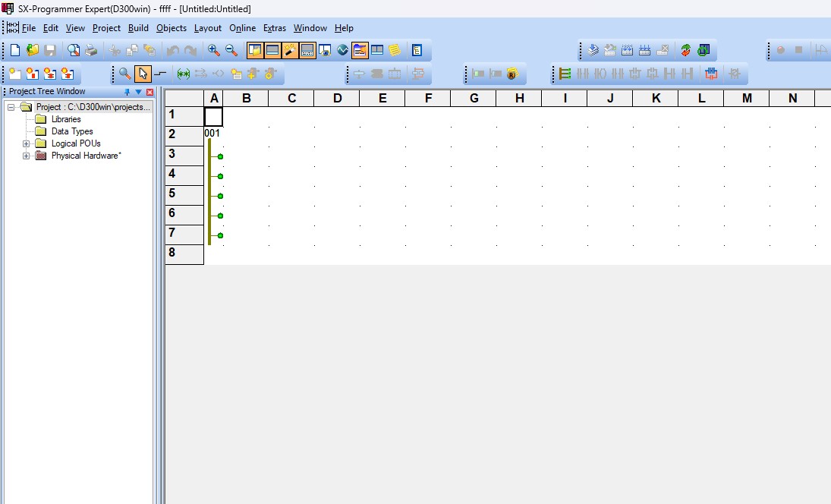This screenshot has width=831, height=504.
Task: Open a project with the folder icon
Action: (33, 50)
